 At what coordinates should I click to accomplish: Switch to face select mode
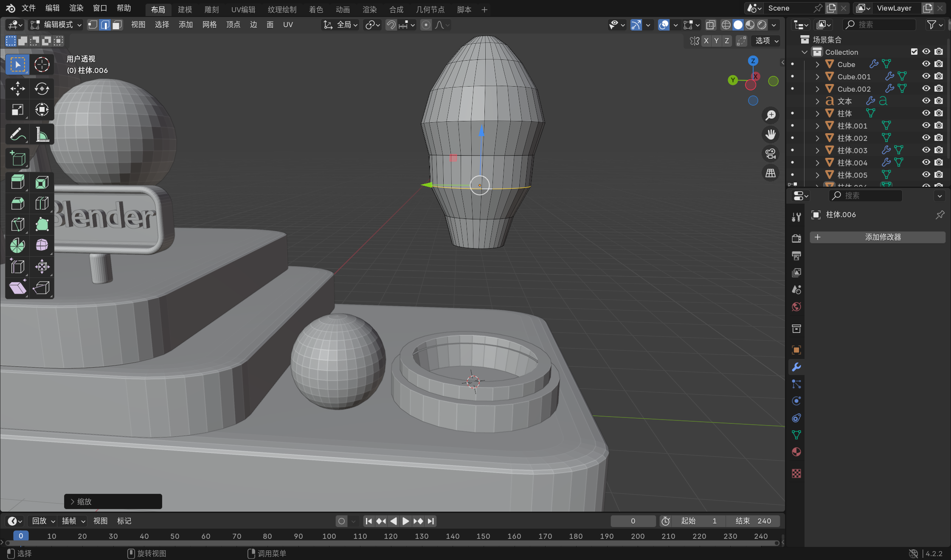[117, 25]
